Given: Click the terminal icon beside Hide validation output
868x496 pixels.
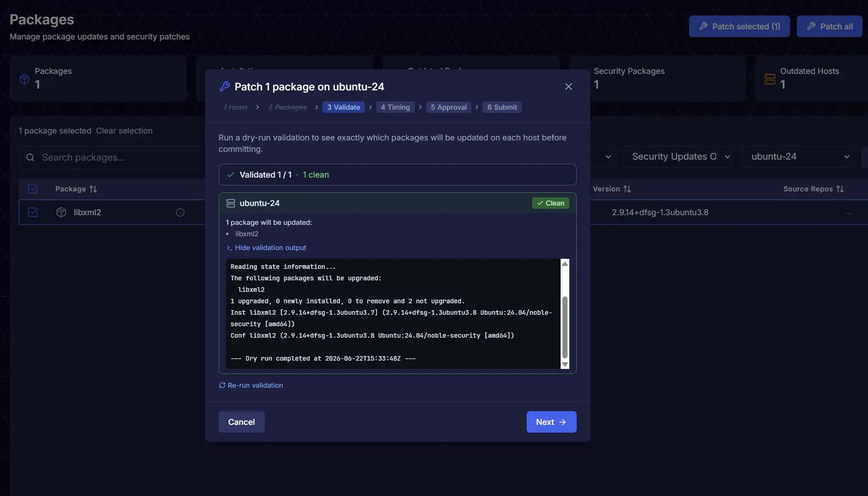Looking at the screenshot, I should [229, 248].
